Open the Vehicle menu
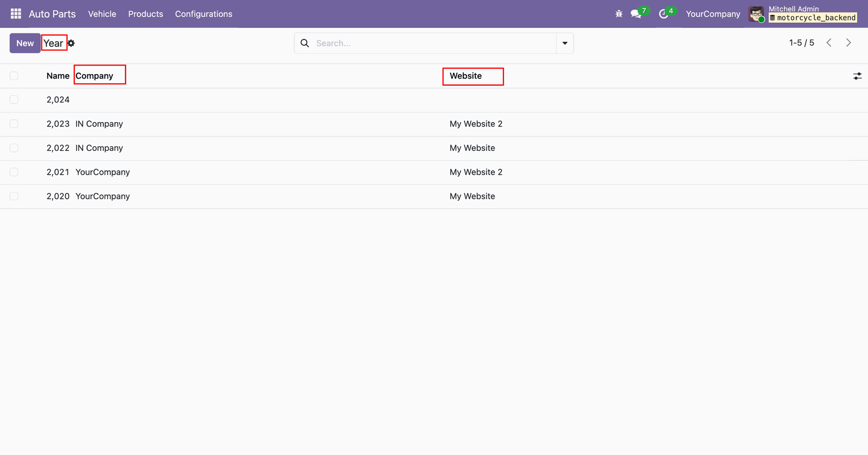Screen dimensions: 868x455 click(x=102, y=14)
